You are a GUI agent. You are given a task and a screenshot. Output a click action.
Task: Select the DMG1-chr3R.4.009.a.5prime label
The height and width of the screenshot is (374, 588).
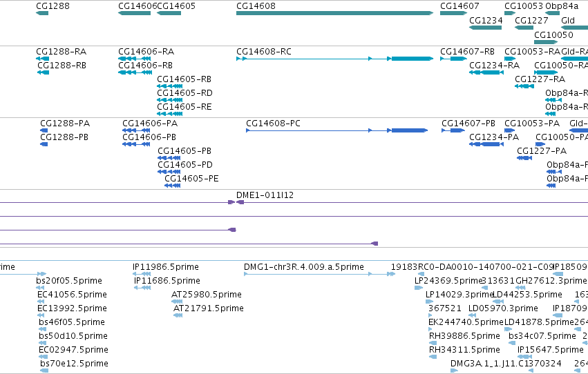point(304,267)
